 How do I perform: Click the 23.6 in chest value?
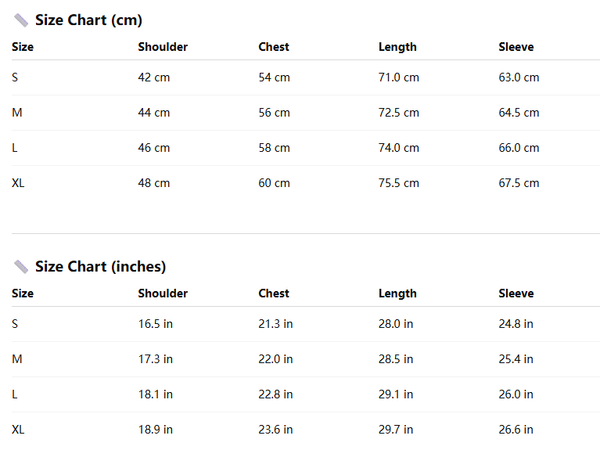275,429
